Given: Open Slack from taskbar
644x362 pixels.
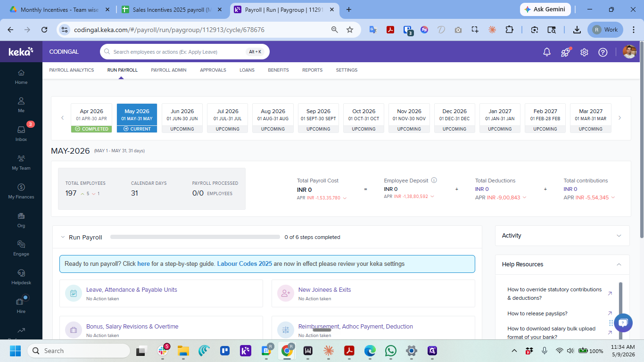Looking at the screenshot, I should (163, 351).
